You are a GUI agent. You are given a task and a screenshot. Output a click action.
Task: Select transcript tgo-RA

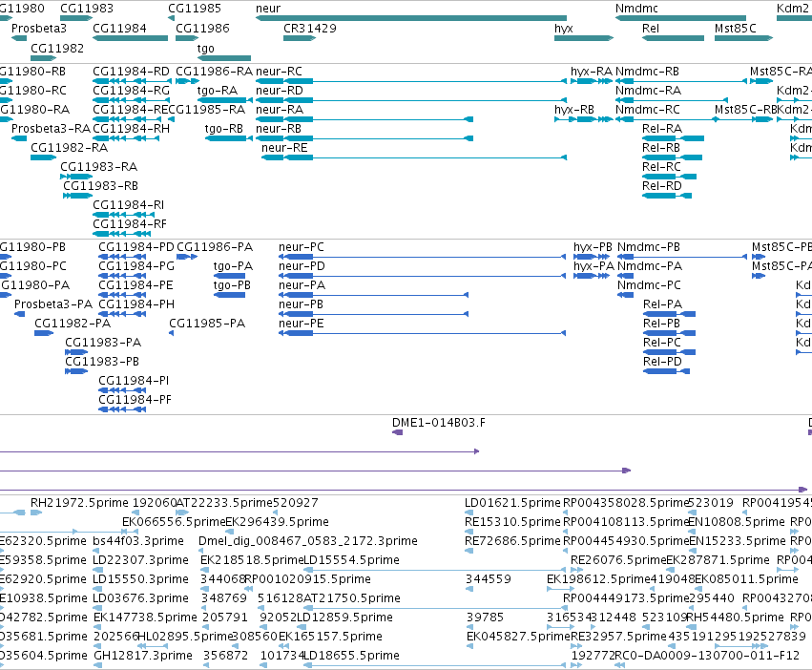point(217,90)
